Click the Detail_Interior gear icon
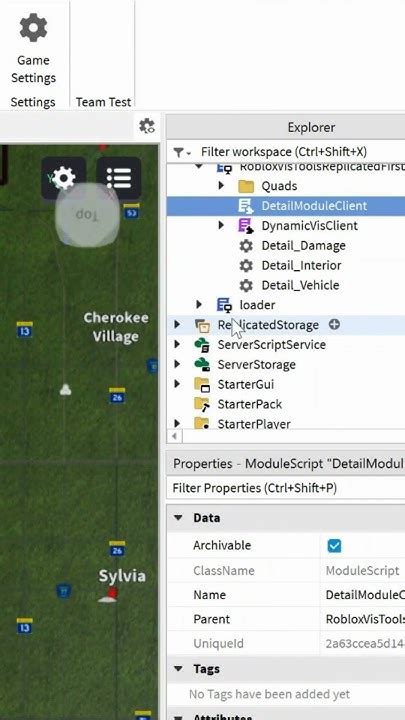This screenshot has height=720, width=405. pyautogui.click(x=246, y=265)
